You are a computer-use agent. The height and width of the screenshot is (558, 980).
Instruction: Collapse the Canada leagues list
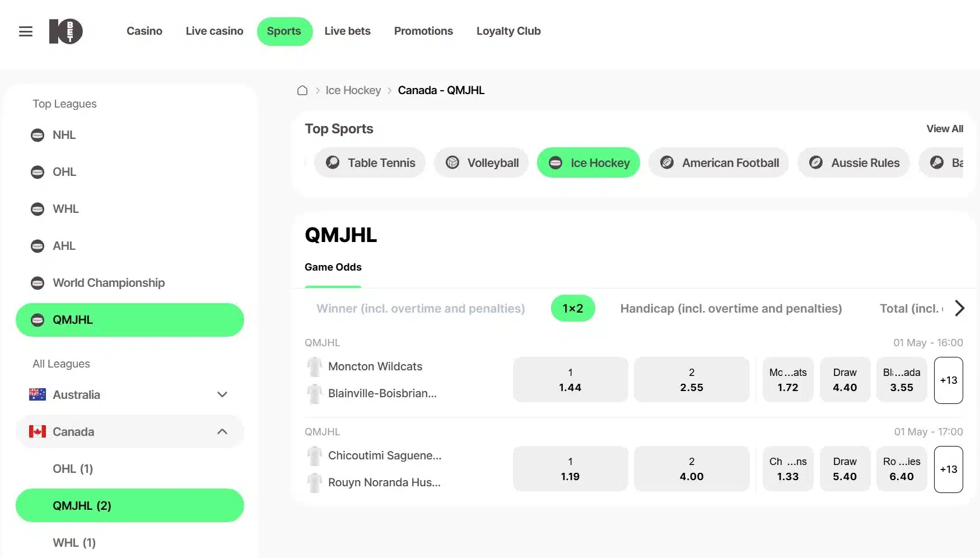222,431
